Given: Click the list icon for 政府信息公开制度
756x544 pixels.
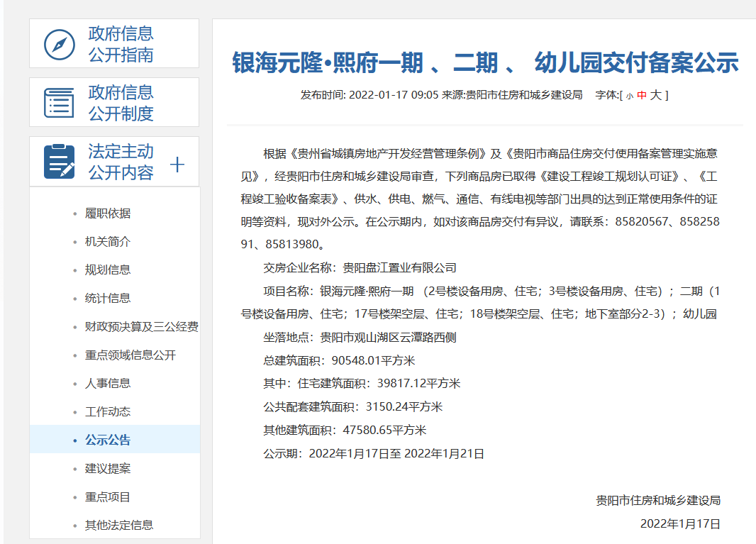Looking at the screenshot, I should point(60,103).
